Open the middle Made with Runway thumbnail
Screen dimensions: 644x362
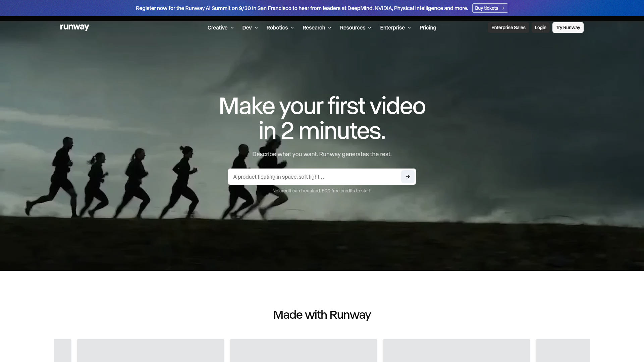pyautogui.click(x=303, y=351)
